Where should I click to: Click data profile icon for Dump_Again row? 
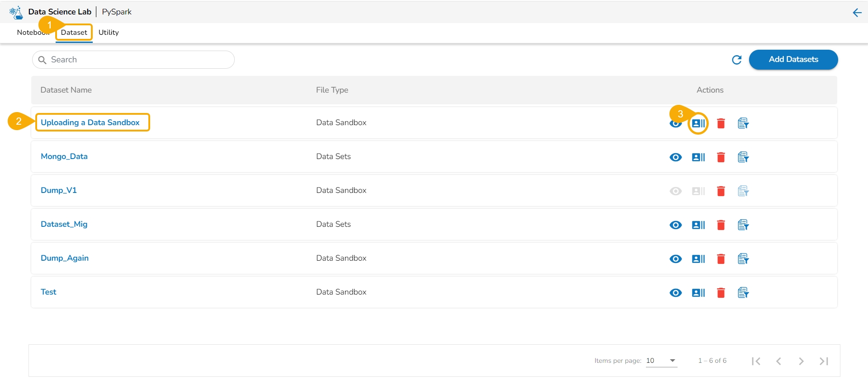pyautogui.click(x=698, y=259)
